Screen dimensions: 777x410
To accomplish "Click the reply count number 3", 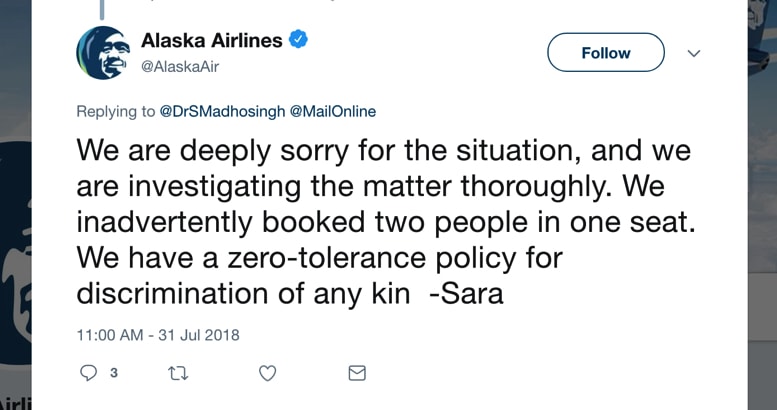I will pos(113,373).
